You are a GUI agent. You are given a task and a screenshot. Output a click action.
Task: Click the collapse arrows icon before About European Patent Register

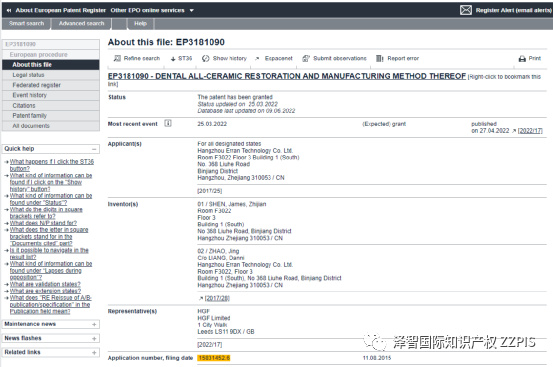coord(9,11)
